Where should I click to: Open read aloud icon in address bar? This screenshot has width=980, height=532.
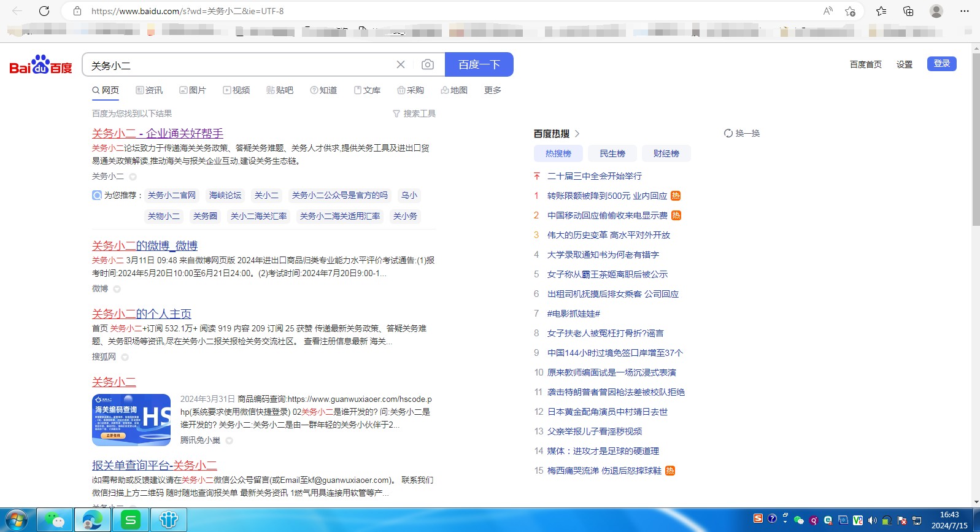tap(828, 11)
